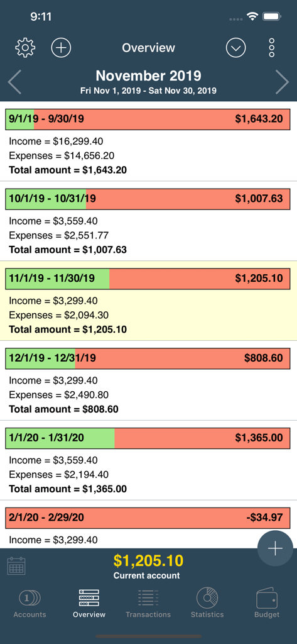Select the 2/1/20 - 2/29/20 negative period bar
The width and height of the screenshot is (297, 644).
(148, 518)
